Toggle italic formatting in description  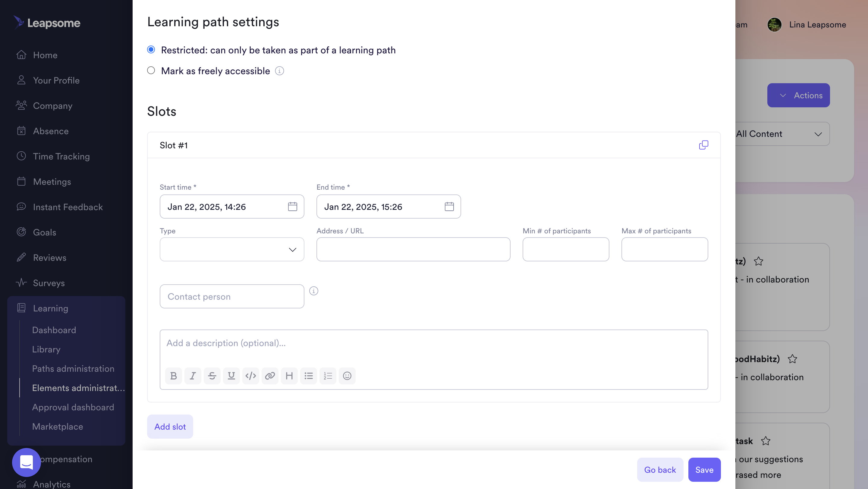(x=193, y=376)
